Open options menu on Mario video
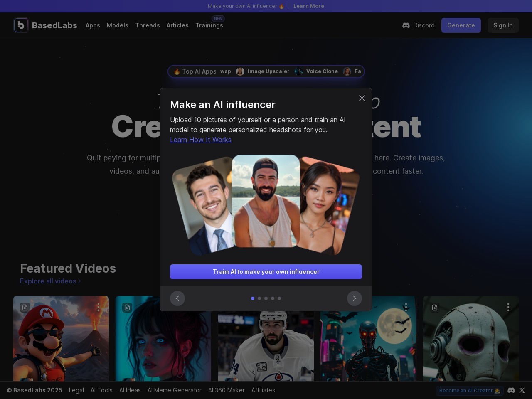This screenshot has height=399, width=532. point(99,307)
